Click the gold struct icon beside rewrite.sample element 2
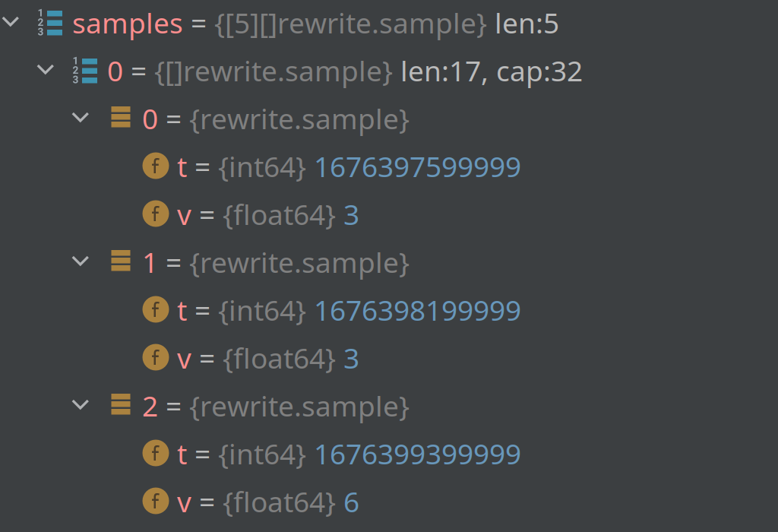This screenshot has width=778, height=532. [x=122, y=406]
